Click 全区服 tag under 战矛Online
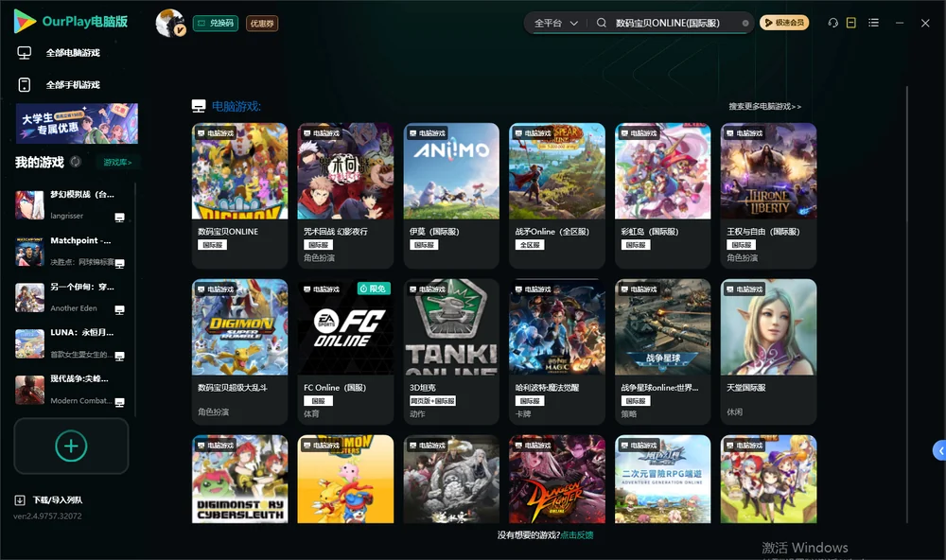 [x=530, y=245]
